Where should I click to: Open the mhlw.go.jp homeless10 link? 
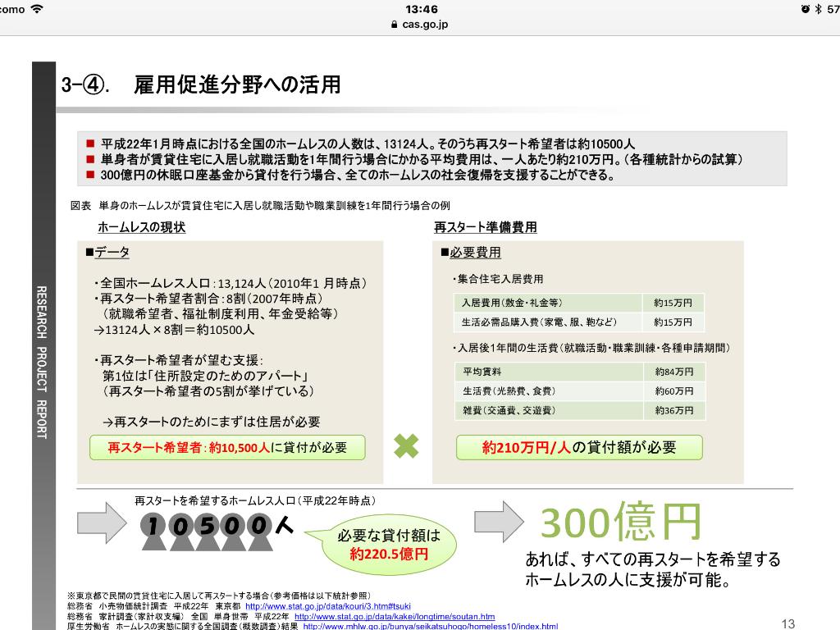[x=431, y=626]
